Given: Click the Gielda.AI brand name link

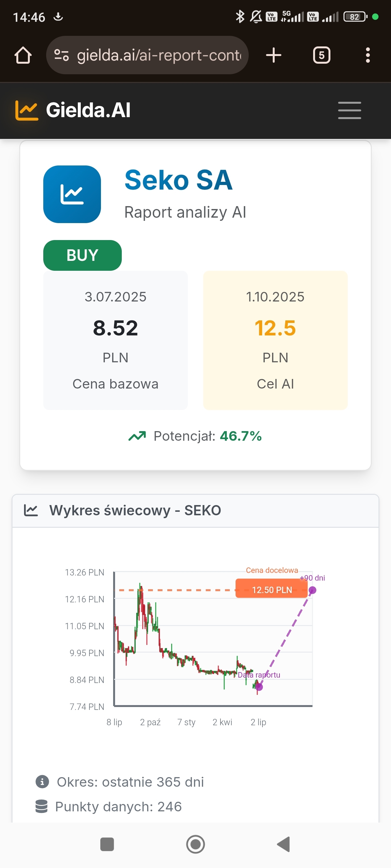Looking at the screenshot, I should point(88,110).
